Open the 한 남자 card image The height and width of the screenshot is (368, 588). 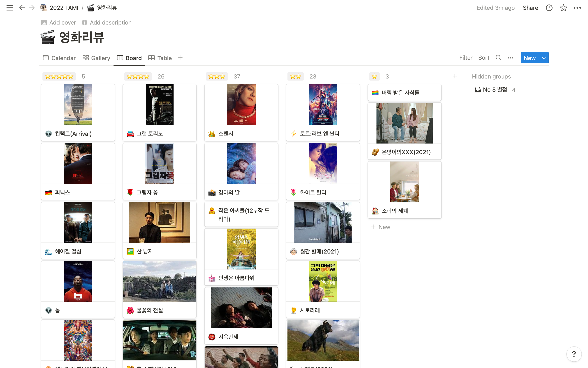[160, 222]
